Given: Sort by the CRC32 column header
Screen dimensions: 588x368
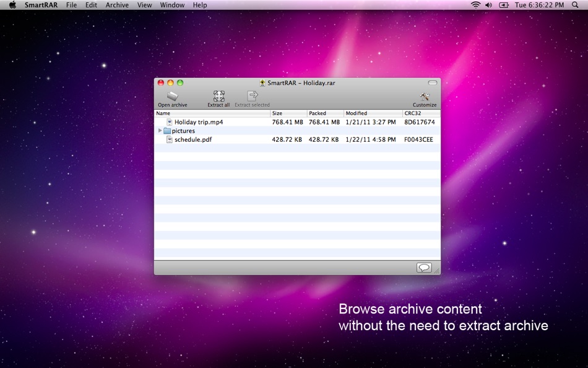Looking at the screenshot, I should click(x=422, y=113).
